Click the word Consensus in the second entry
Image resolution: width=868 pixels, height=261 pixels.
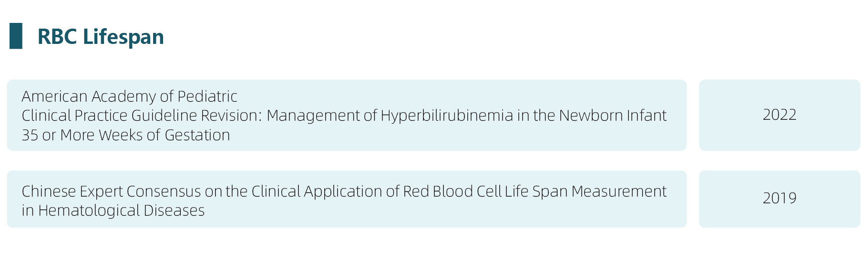point(164,191)
